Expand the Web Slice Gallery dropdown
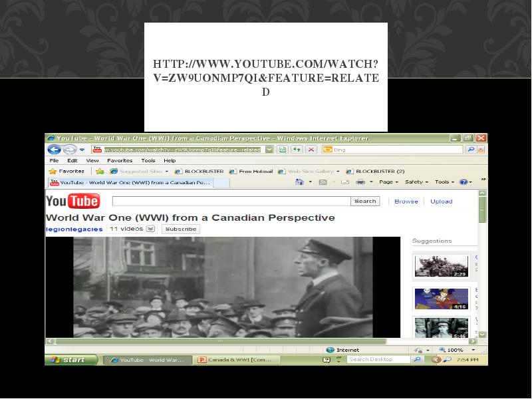This screenshot has width=532, height=399. coord(338,172)
